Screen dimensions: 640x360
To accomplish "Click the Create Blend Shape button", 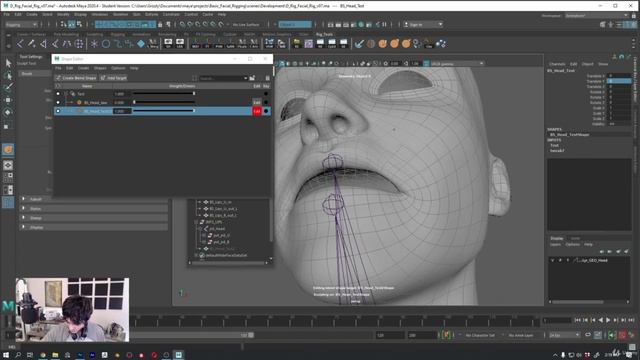I will pos(76,78).
